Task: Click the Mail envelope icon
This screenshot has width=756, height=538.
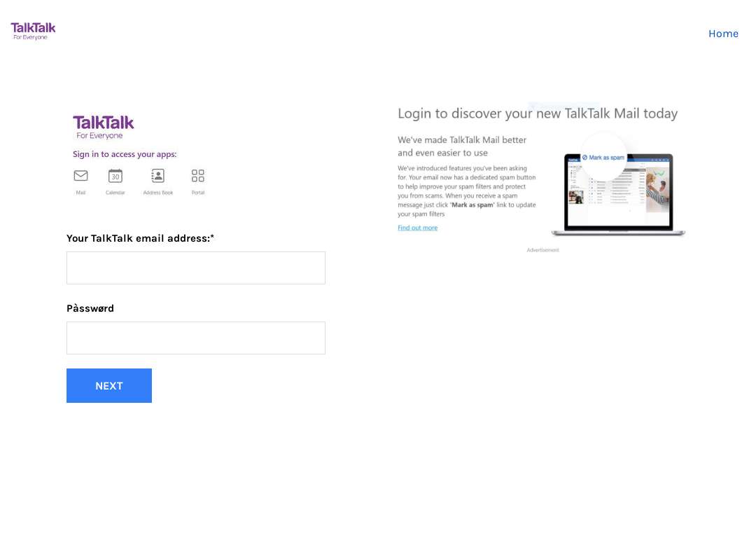Action: pyautogui.click(x=80, y=176)
